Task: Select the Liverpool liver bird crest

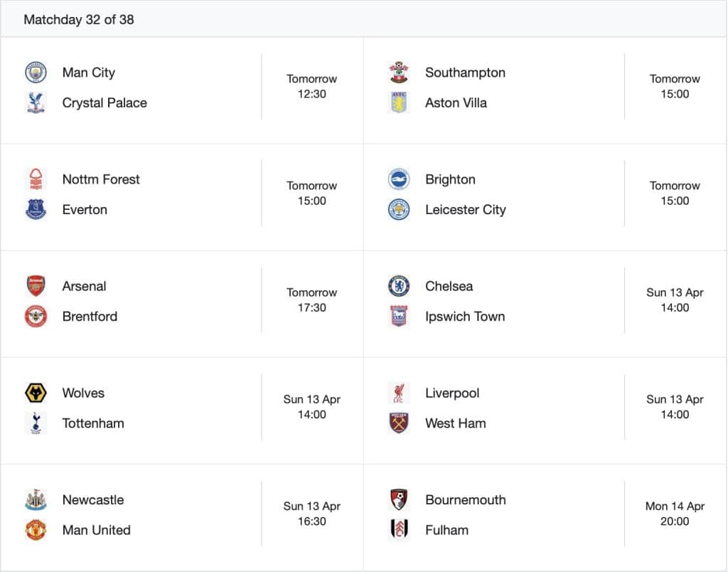Action: tap(399, 393)
